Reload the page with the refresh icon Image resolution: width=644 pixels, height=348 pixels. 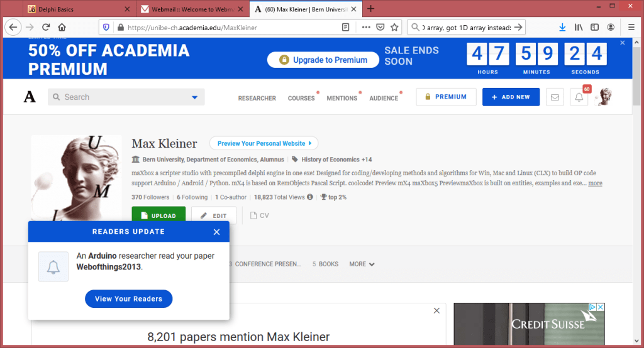[x=46, y=27]
